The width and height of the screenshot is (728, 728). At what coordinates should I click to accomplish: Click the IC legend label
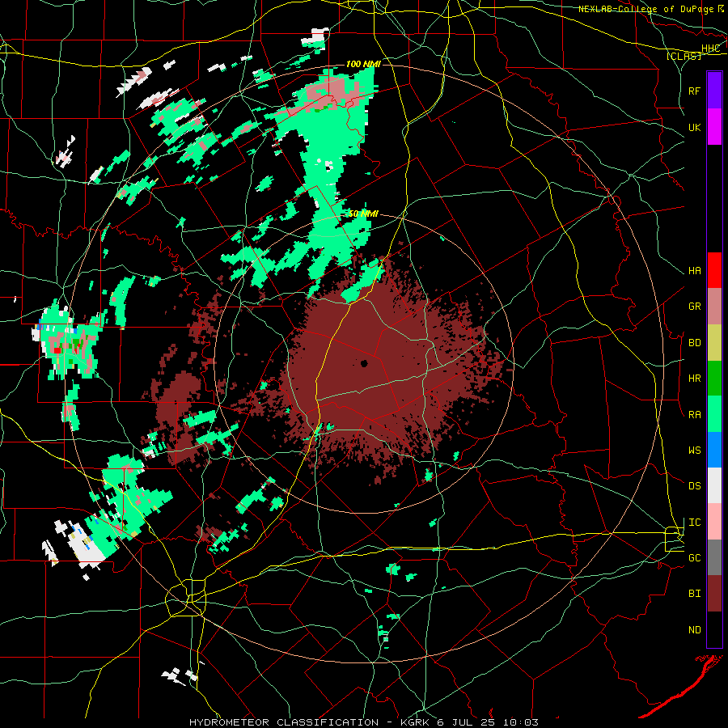[x=694, y=523]
